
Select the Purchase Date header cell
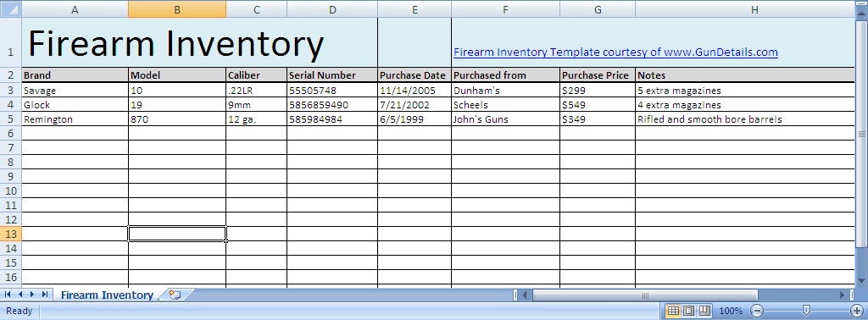point(415,75)
